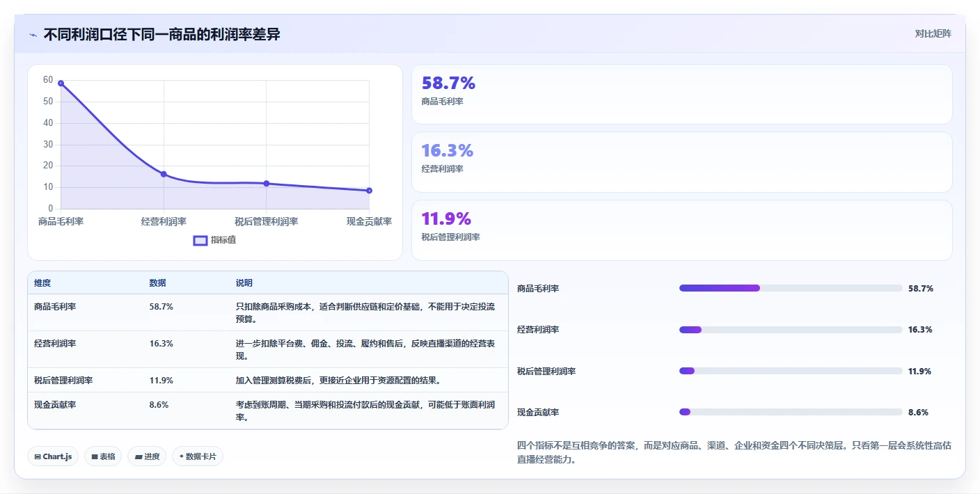Click the 经营利润率 row name in table
This screenshot has width=980, height=494.
click(55, 344)
